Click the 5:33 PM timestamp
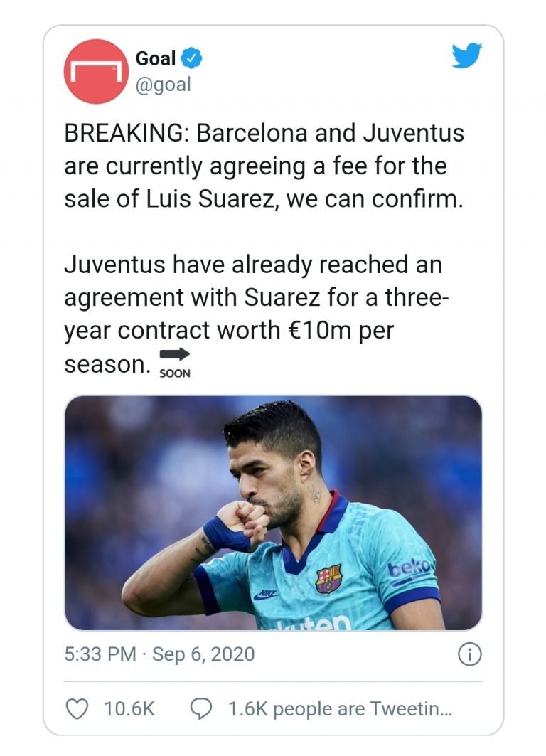The width and height of the screenshot is (546, 756). coord(100,654)
